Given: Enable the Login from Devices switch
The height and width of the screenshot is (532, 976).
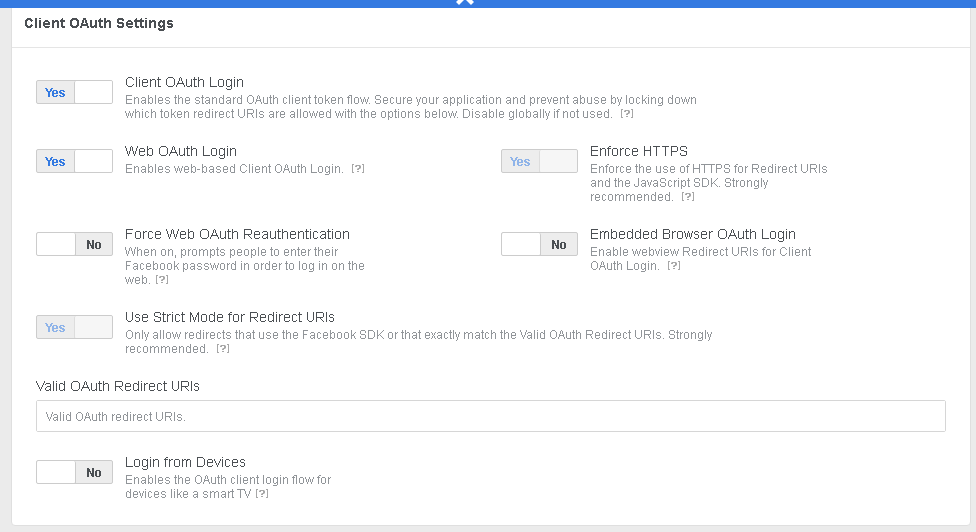Looking at the screenshot, I should 74,472.
